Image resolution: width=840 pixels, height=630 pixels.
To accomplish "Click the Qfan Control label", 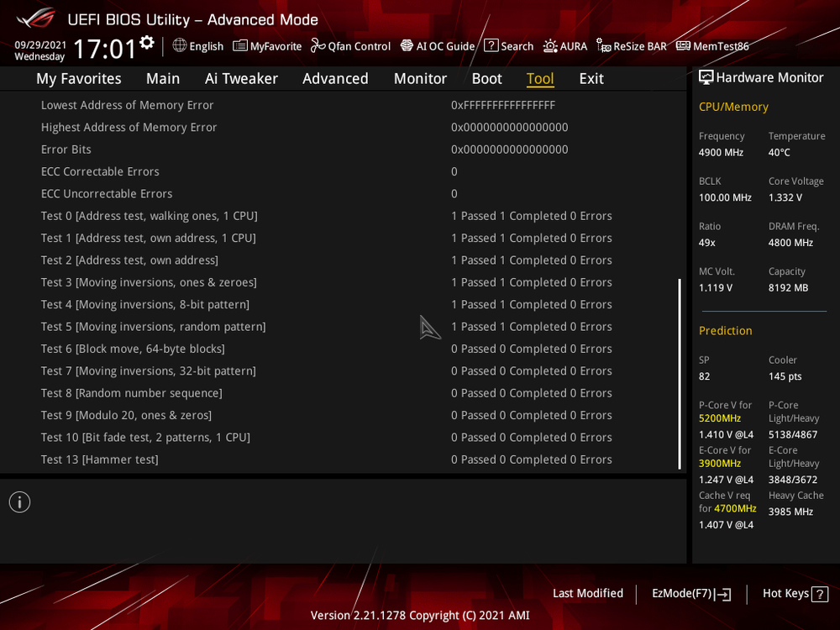I will coord(360,46).
